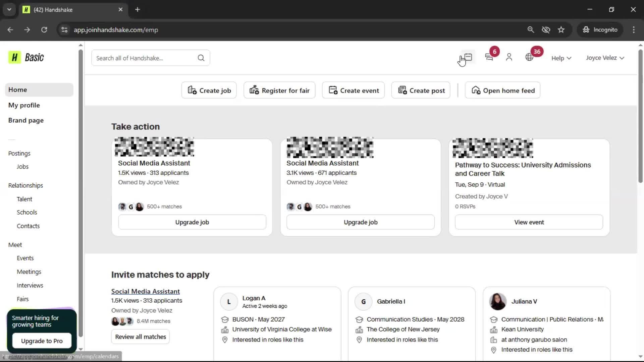Expand the Help dropdown
Viewport: 644px width, 362px height.
(x=561, y=58)
